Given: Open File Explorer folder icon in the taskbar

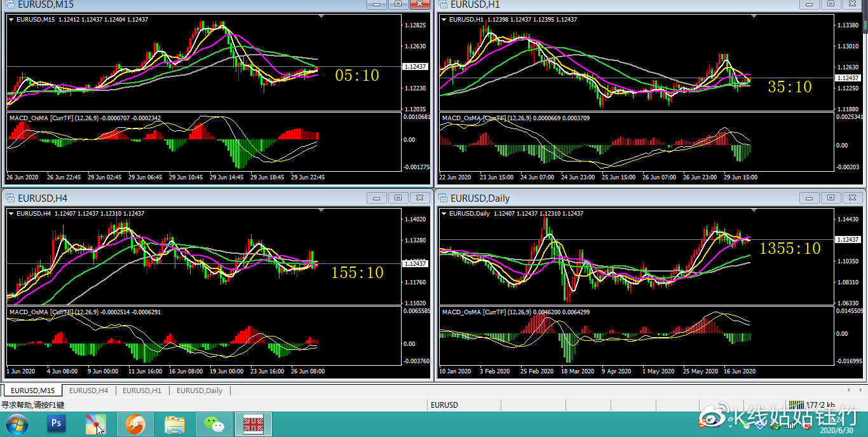Looking at the screenshot, I should tap(175, 424).
